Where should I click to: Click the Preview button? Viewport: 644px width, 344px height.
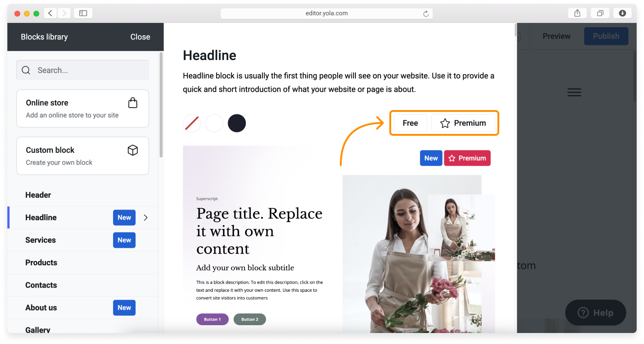(x=556, y=36)
